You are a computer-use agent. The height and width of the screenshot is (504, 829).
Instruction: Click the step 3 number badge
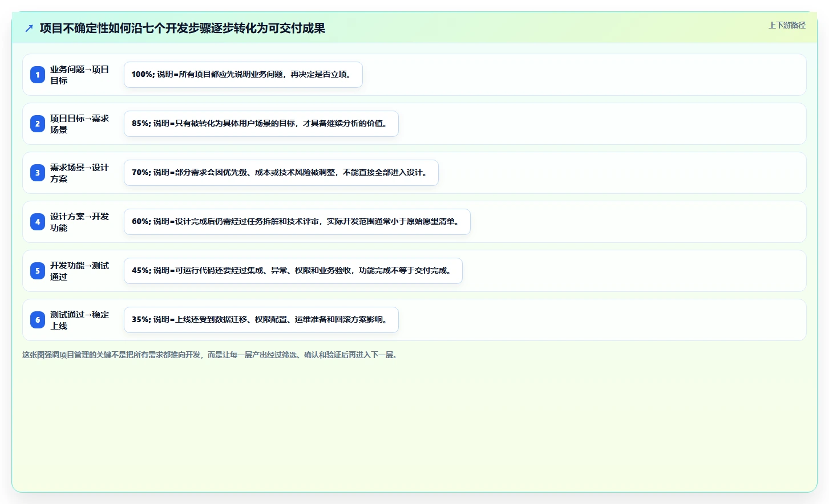click(38, 173)
